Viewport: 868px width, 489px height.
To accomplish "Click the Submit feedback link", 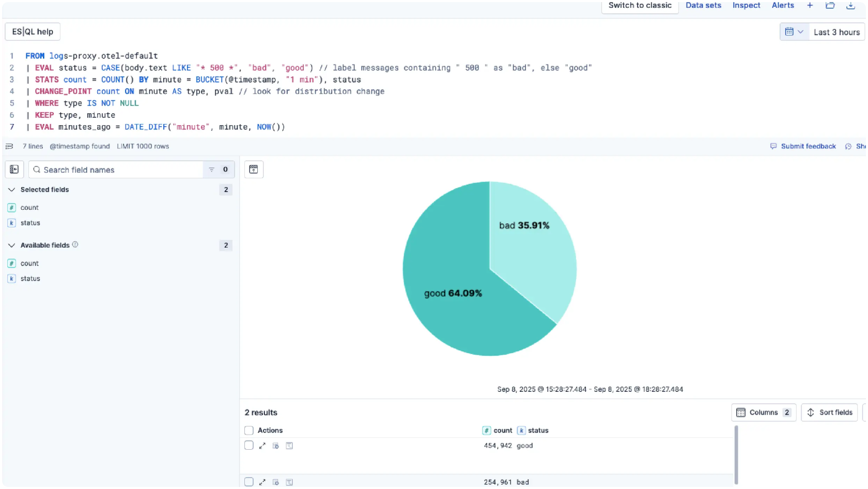I will pos(808,146).
